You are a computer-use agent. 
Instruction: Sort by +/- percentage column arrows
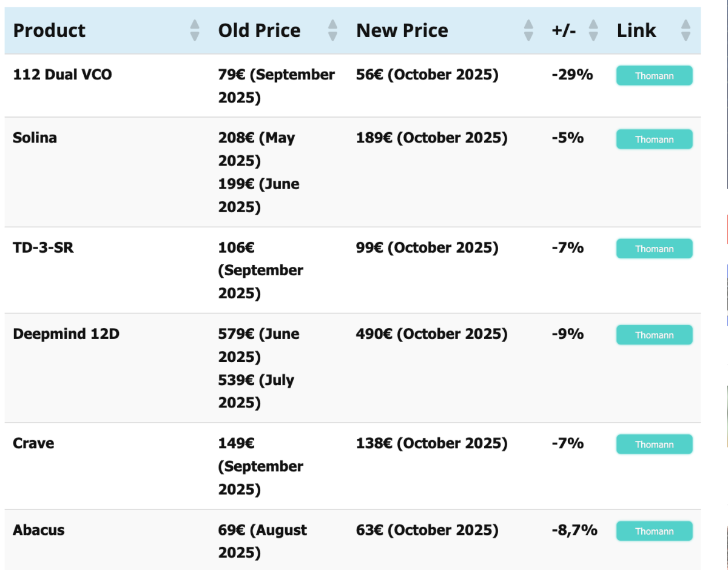[593, 30]
